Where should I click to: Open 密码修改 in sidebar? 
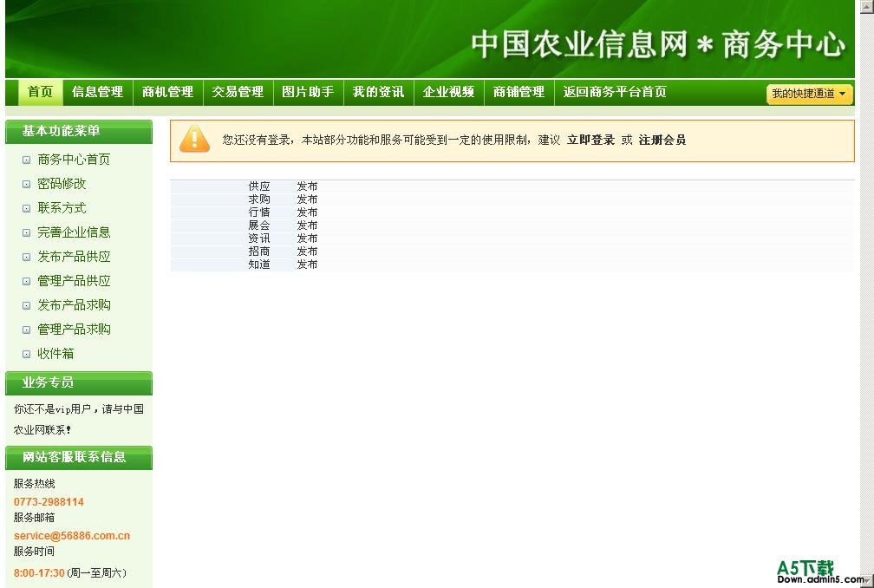pos(62,184)
